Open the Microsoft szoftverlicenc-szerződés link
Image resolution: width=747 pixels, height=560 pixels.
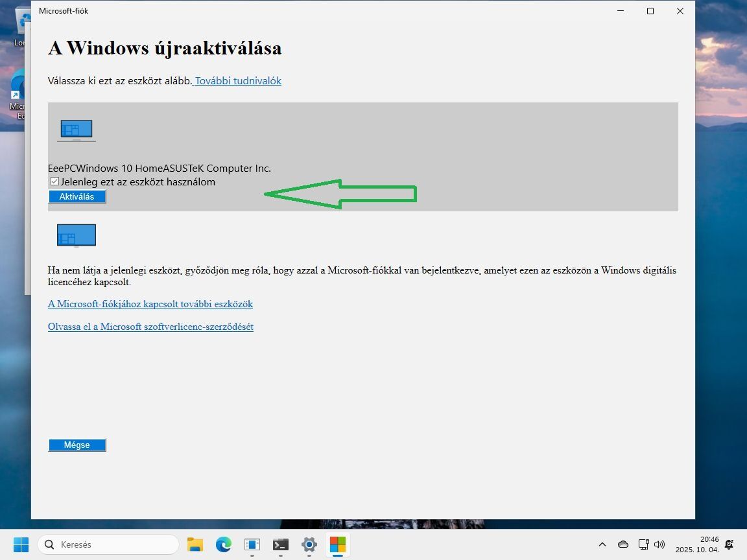tap(150, 327)
